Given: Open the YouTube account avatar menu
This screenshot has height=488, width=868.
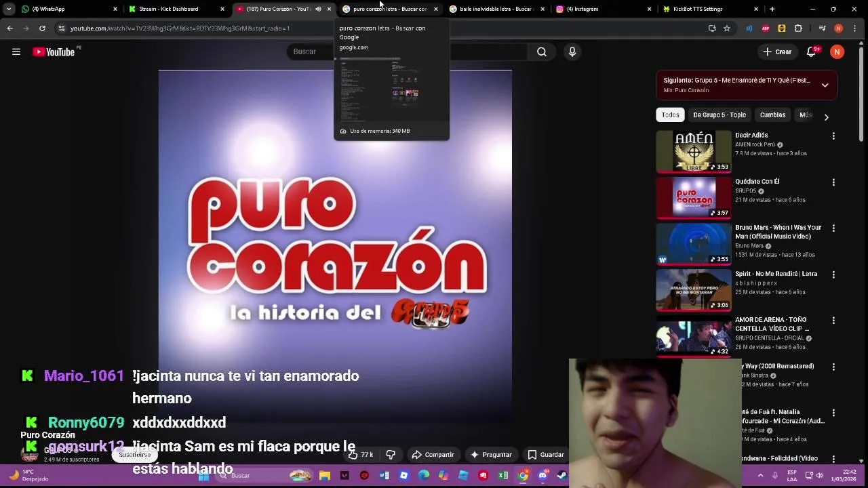Looking at the screenshot, I should [837, 52].
